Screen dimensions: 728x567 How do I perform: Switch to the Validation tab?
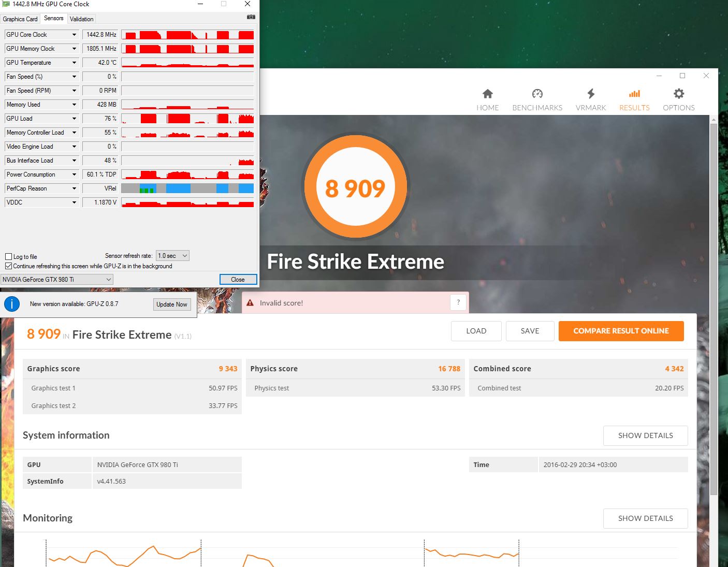coord(82,19)
